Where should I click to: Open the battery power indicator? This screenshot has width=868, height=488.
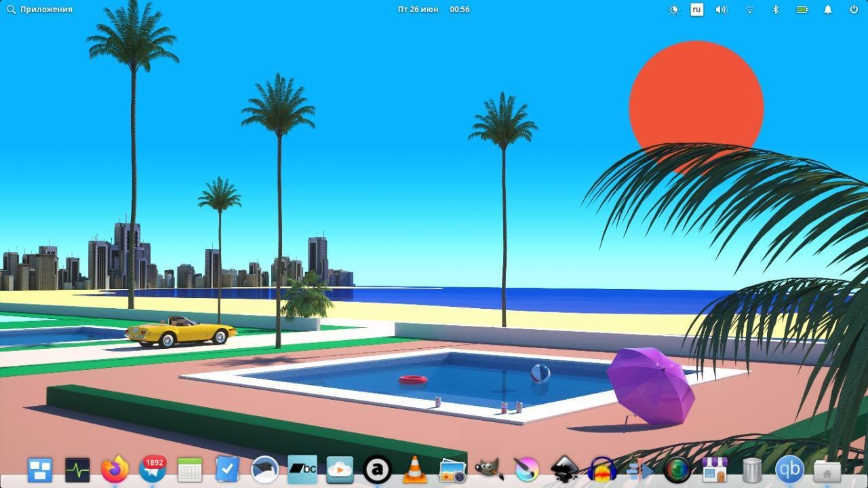point(802,10)
